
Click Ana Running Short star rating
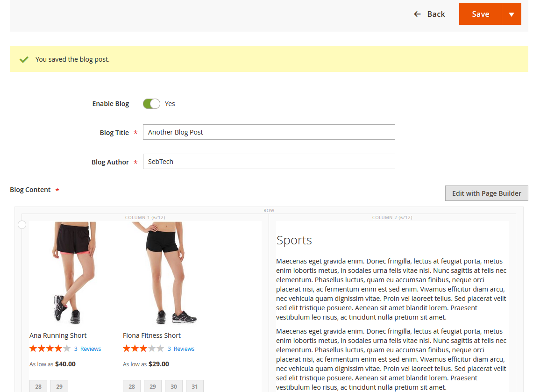[x=50, y=349]
